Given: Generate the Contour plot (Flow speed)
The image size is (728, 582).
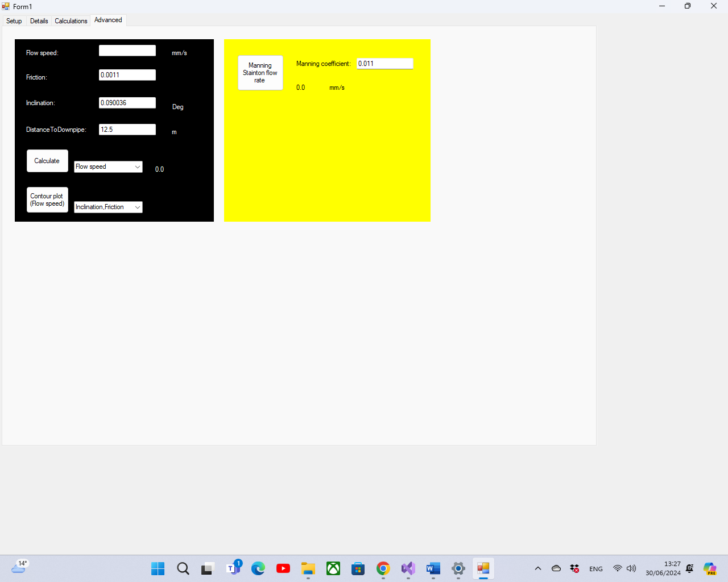Looking at the screenshot, I should tap(47, 200).
